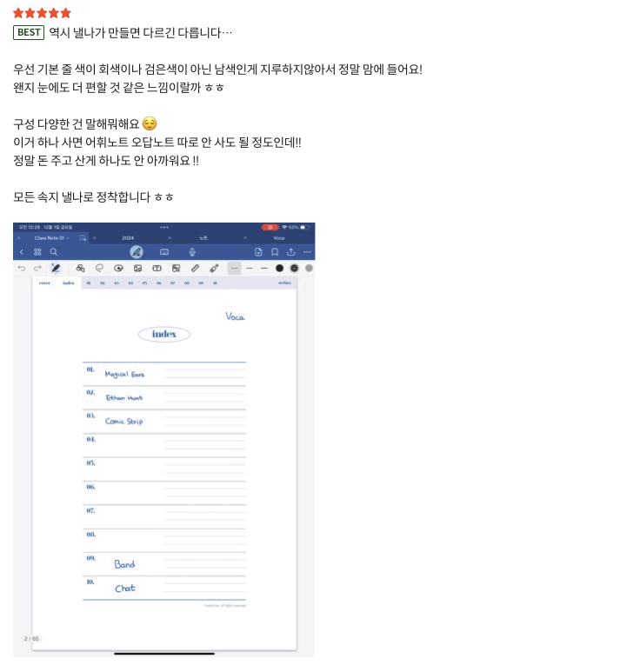Toggle microphone audio recording

click(x=192, y=252)
